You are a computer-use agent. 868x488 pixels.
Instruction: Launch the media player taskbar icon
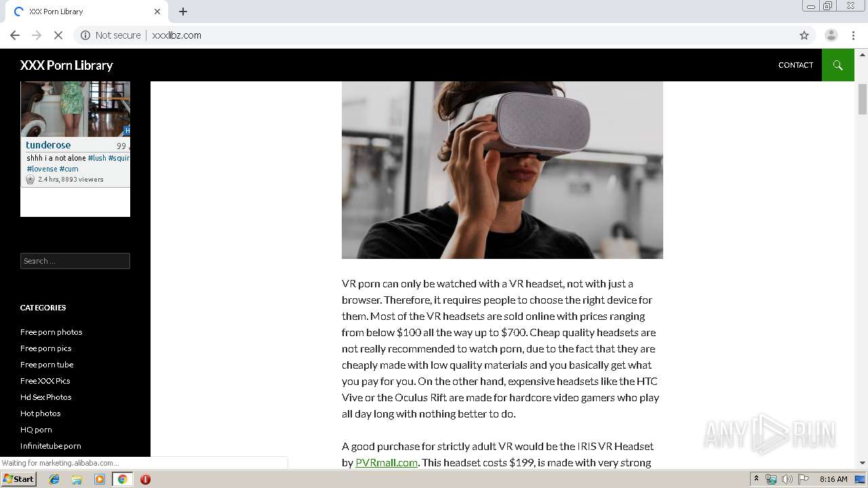pos(100,479)
